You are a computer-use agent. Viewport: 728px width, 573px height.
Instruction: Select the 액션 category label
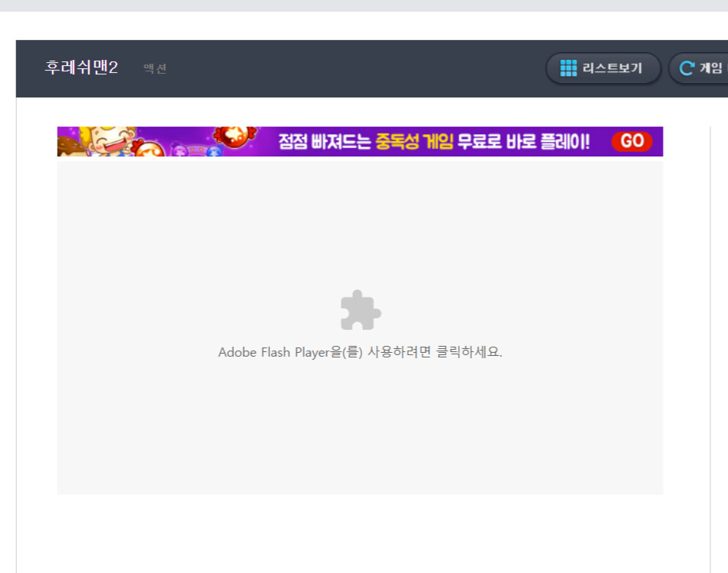(154, 69)
